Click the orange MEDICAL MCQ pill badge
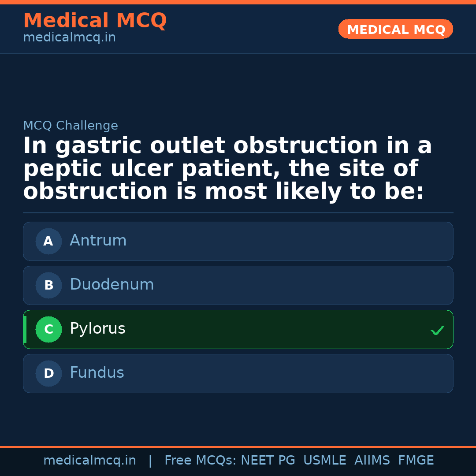476x476 pixels. [395, 29]
